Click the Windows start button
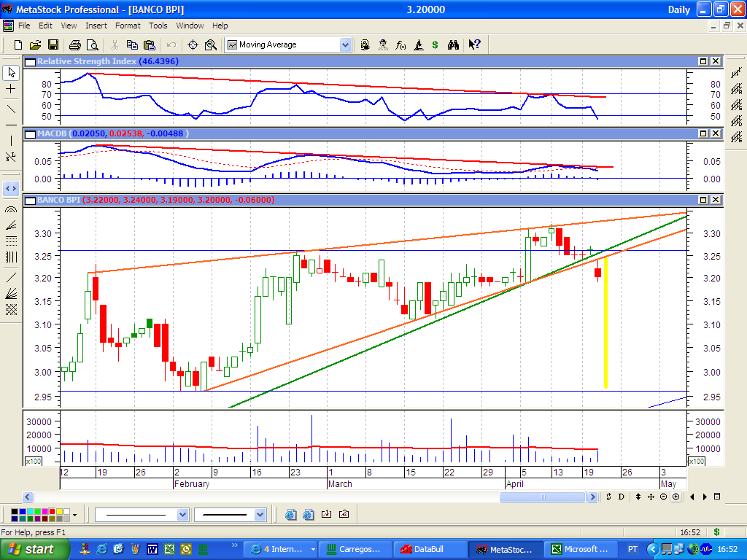747x560 pixels. 35,550
